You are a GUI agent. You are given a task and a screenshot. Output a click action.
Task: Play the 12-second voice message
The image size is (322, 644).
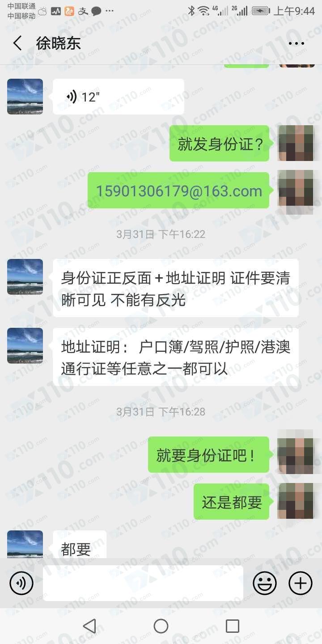click(119, 97)
